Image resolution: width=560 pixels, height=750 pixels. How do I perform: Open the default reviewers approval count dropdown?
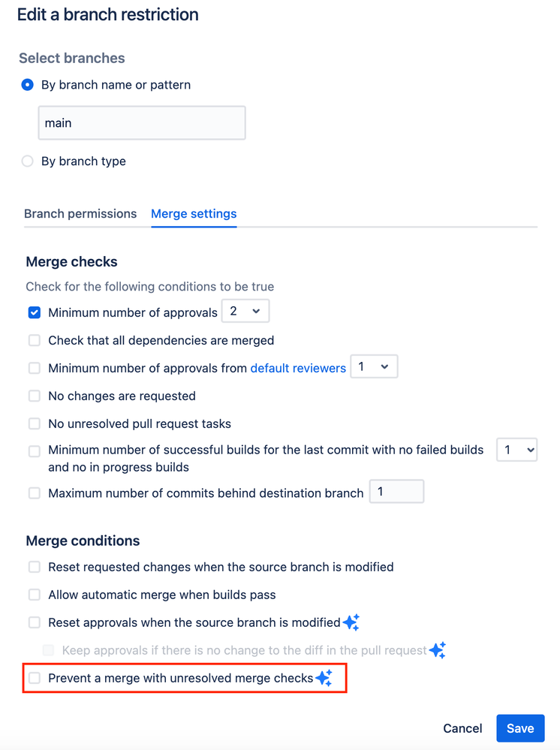click(374, 366)
